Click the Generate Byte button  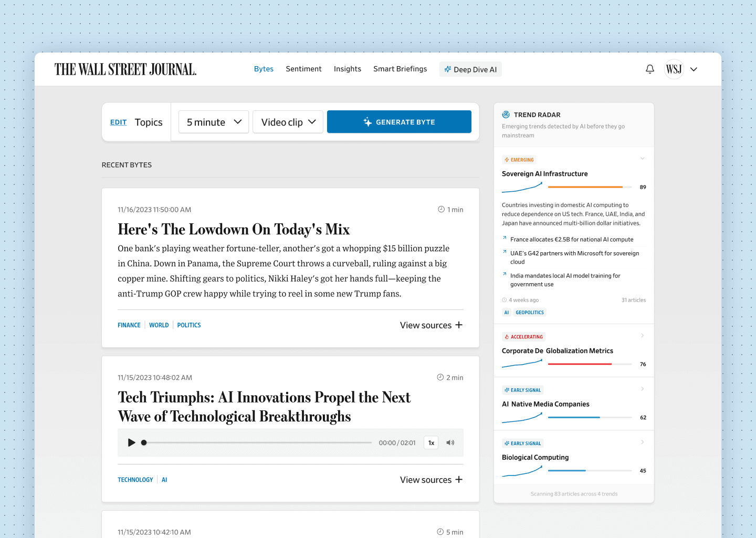point(399,122)
